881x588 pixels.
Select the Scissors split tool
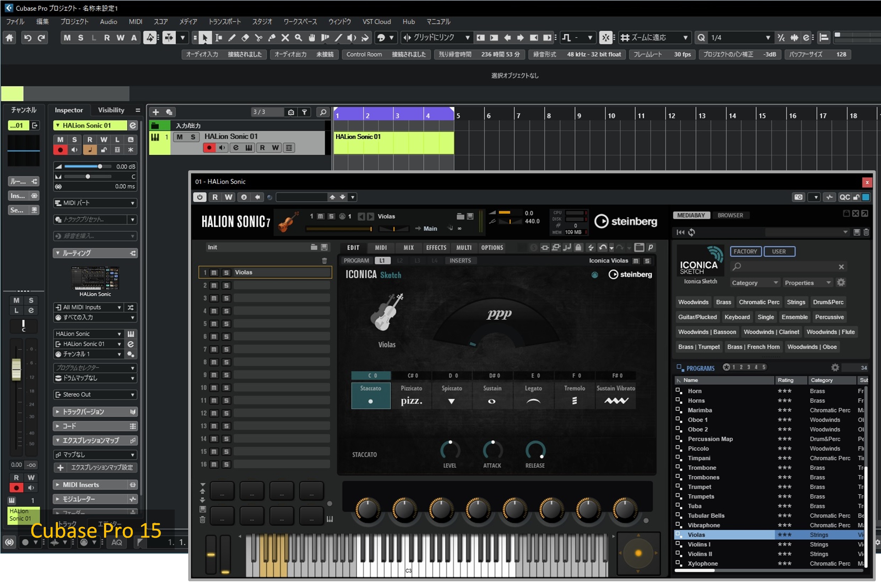[258, 38]
